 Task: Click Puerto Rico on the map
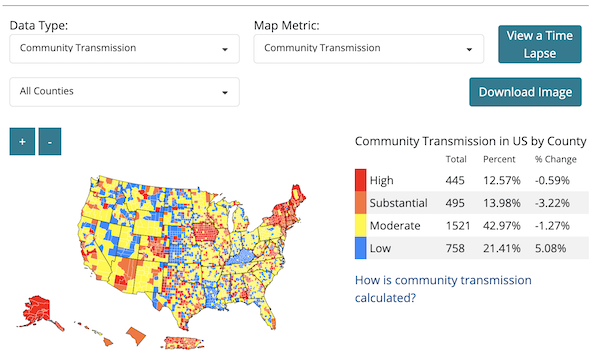[184, 342]
